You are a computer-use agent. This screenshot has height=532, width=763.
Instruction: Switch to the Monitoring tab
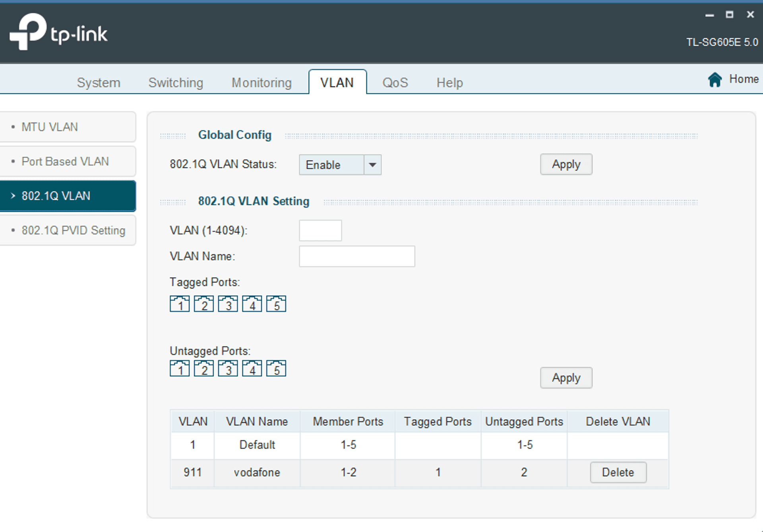(261, 83)
